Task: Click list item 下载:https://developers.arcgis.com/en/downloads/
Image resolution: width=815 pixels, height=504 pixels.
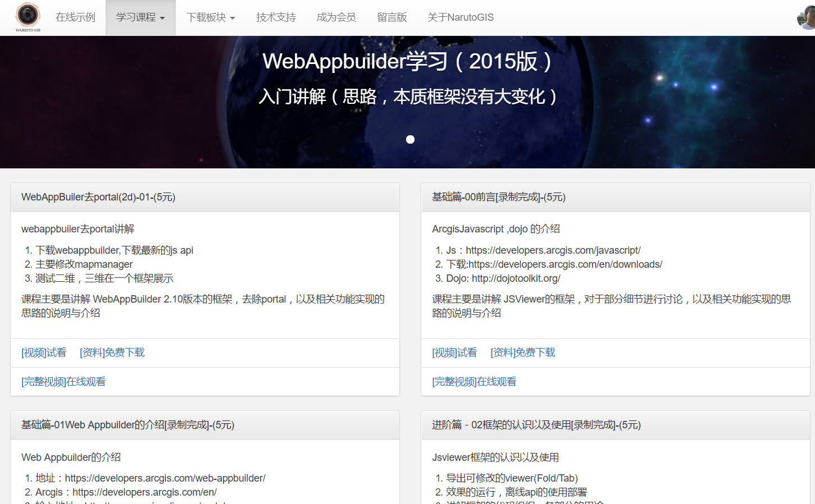Action: click(x=554, y=264)
